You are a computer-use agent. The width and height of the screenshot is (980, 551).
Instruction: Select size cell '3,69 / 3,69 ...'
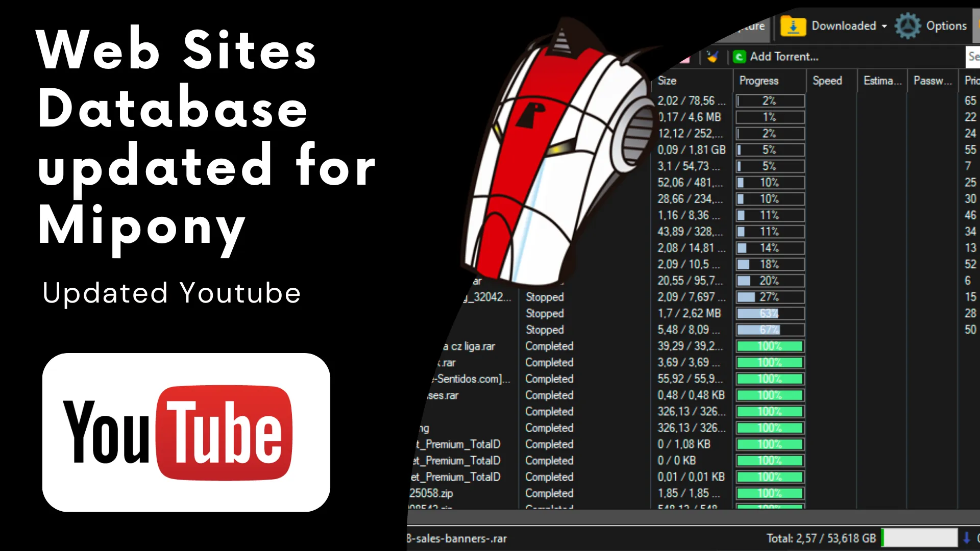(x=689, y=362)
